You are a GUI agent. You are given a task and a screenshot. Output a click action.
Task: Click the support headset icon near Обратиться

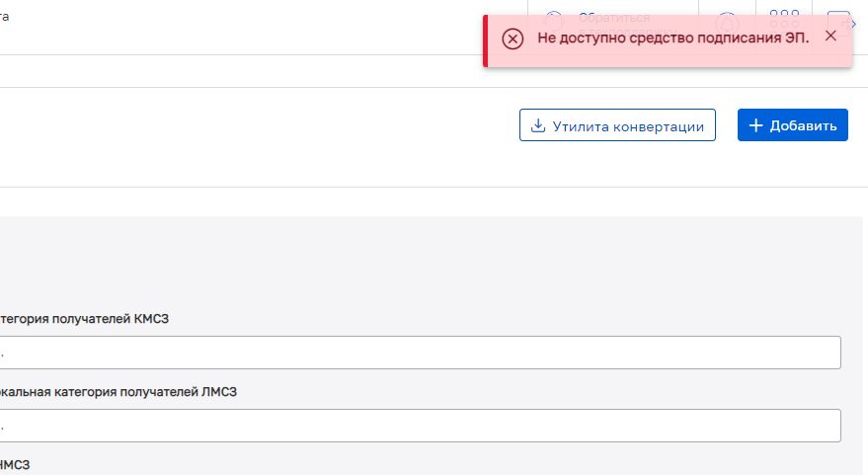[554, 18]
